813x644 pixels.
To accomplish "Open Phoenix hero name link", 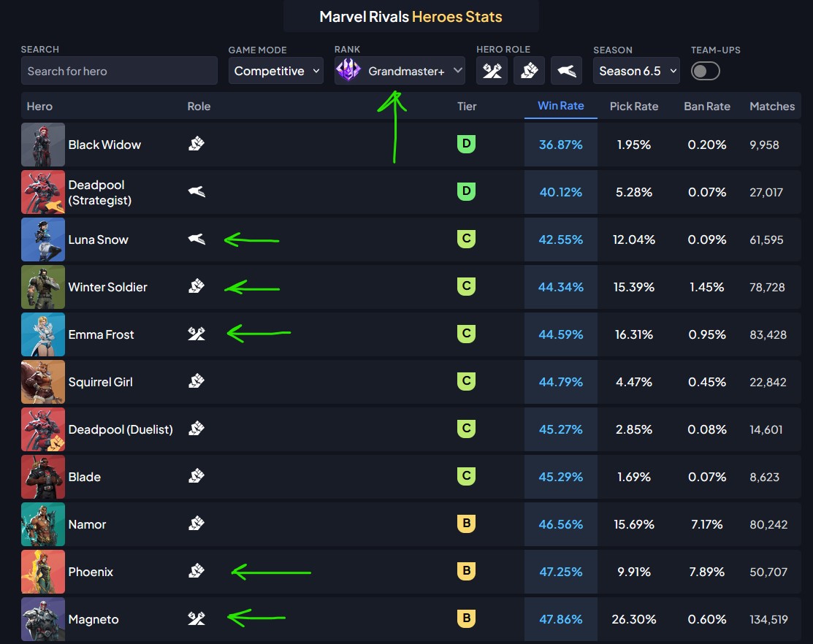I will coord(91,572).
